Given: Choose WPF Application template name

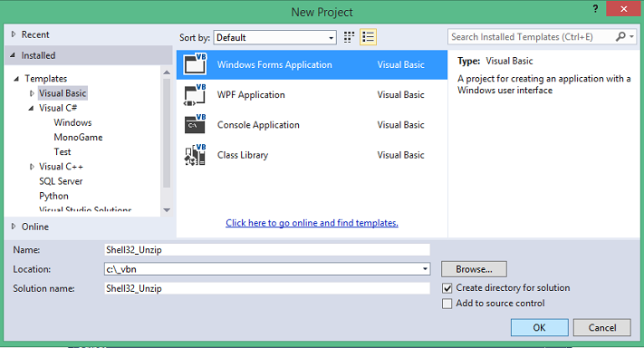Looking at the screenshot, I should (251, 95).
